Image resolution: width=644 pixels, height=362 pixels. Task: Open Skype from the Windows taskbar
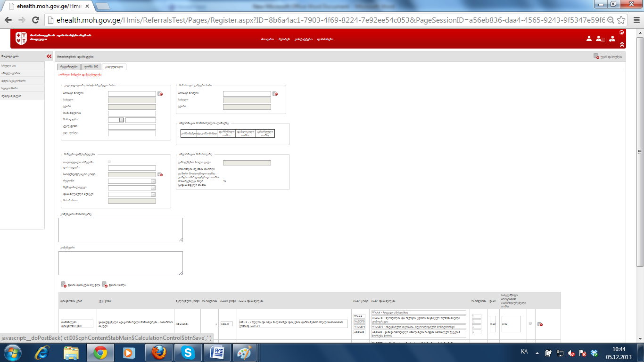tap(188, 352)
